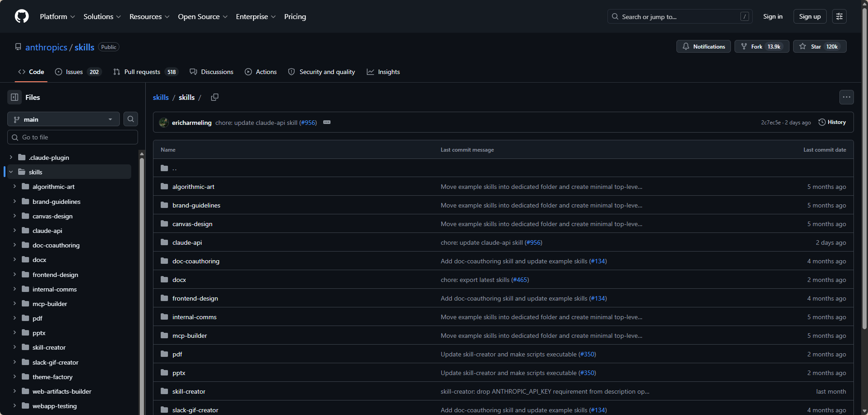Show commit details via ellipsis icon

click(x=327, y=122)
